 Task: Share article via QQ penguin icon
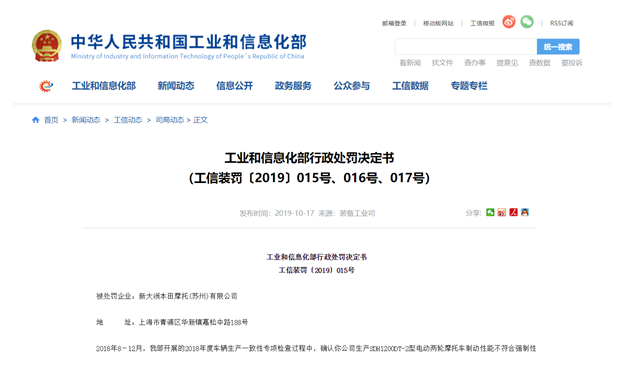(525, 212)
